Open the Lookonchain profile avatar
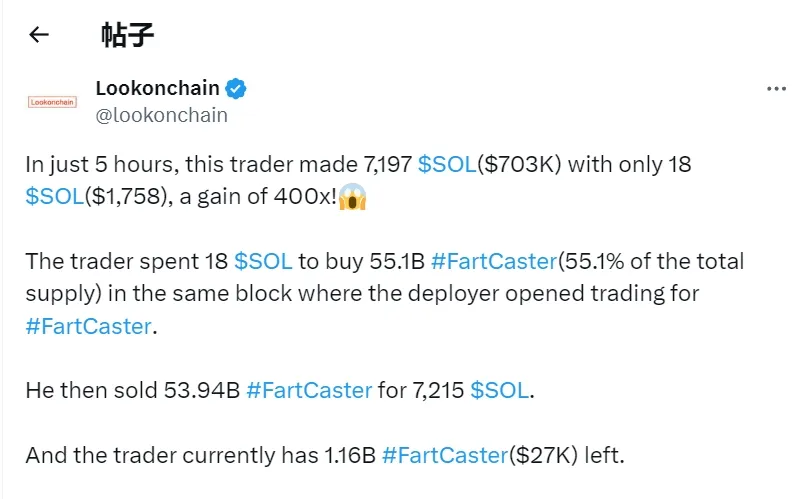This screenshot has width=804, height=499. pos(53,101)
